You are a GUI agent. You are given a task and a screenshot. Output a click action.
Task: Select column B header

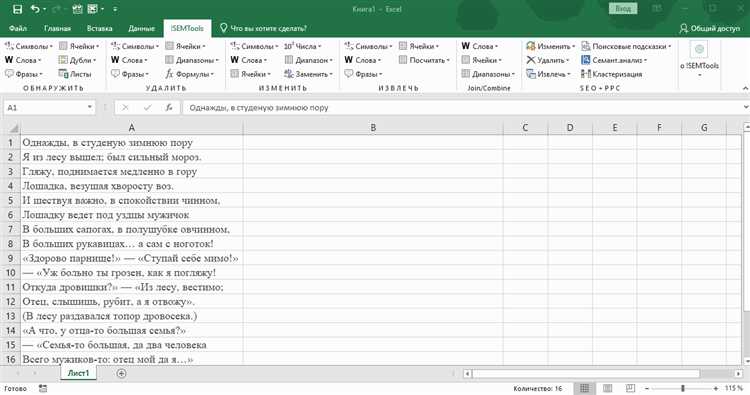click(x=373, y=128)
